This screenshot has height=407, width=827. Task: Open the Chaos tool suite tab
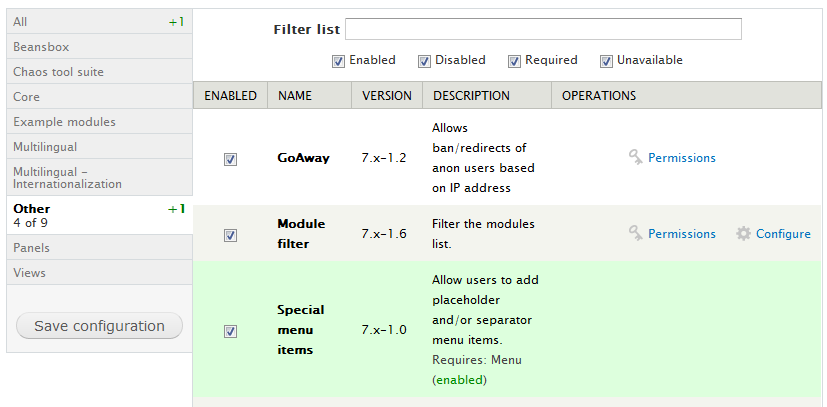98,71
